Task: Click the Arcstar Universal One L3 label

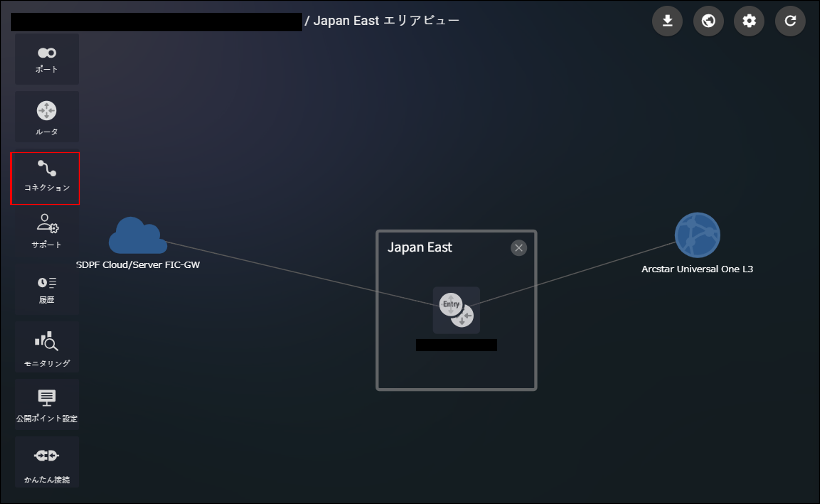Action: [697, 269]
